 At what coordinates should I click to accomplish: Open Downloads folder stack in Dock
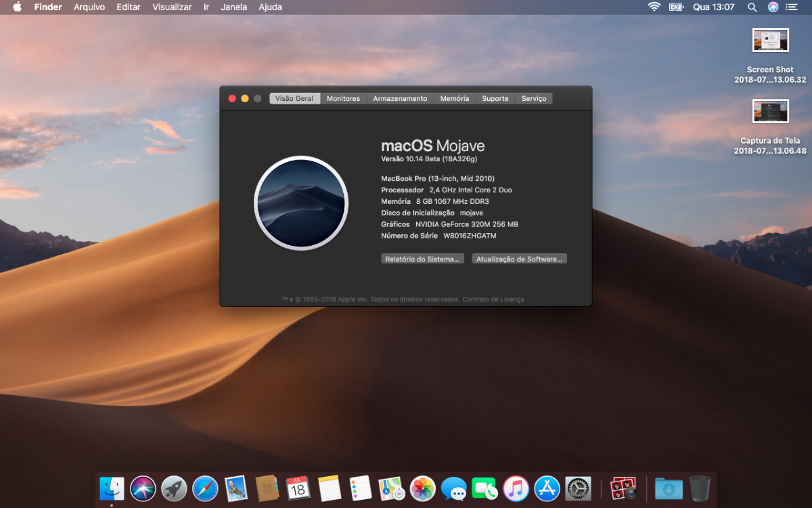pos(669,488)
